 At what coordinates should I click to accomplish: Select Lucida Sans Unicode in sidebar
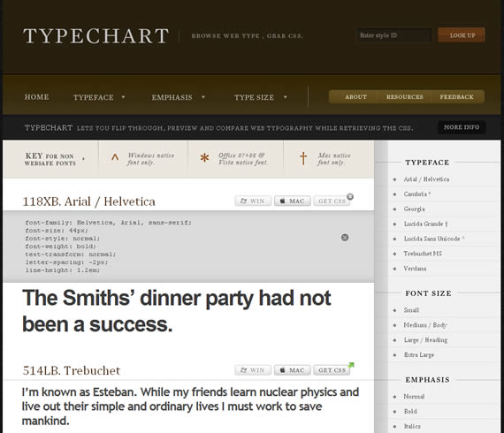(434, 239)
